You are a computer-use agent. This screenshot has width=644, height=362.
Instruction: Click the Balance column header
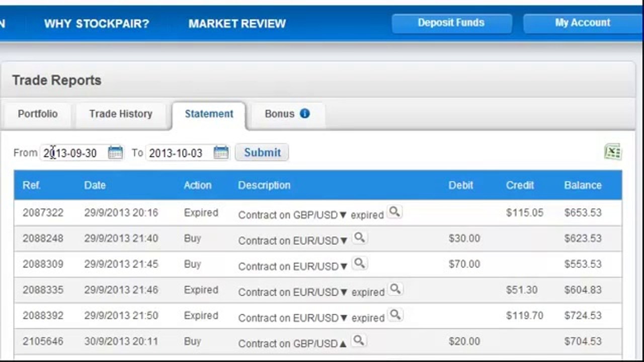click(583, 185)
